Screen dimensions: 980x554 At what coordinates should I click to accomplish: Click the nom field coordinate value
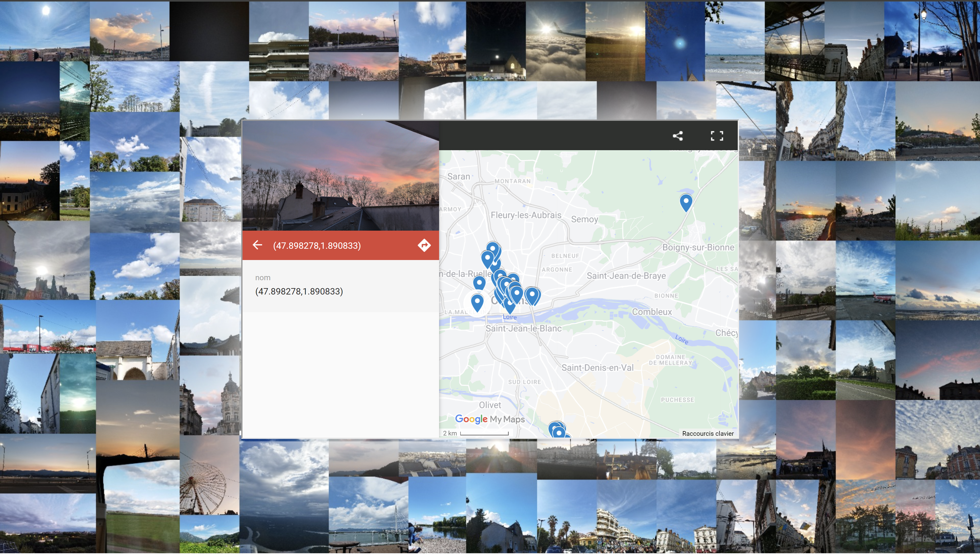coord(299,291)
